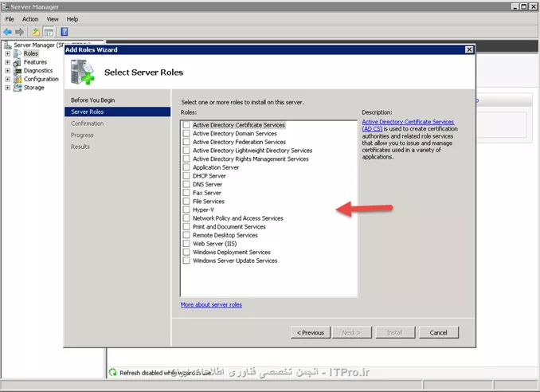Image resolution: width=540 pixels, height=392 pixels.
Task: Click the Features node icon in tree
Action: (18, 62)
